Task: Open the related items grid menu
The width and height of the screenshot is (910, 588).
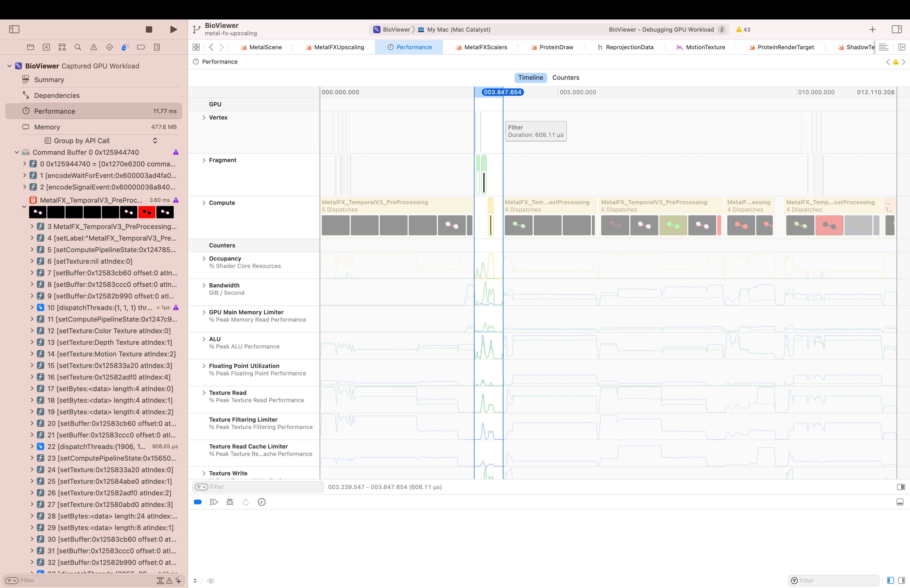Action: 196,47
